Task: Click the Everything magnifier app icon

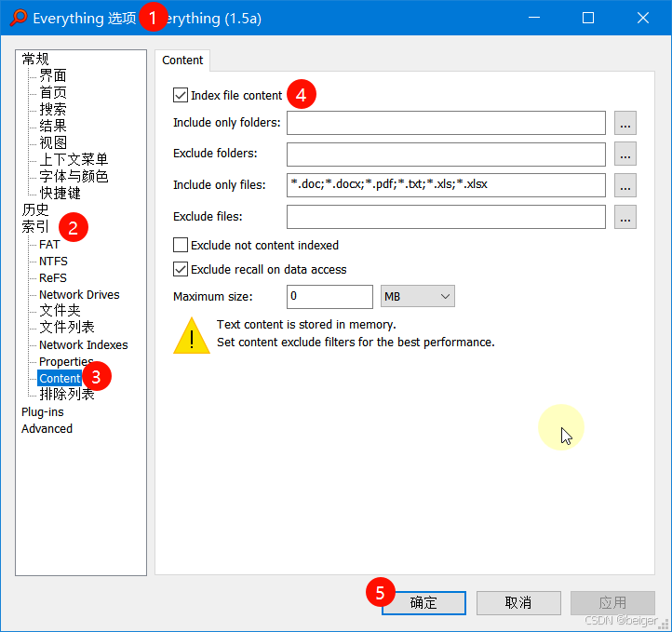Action: tap(19, 18)
